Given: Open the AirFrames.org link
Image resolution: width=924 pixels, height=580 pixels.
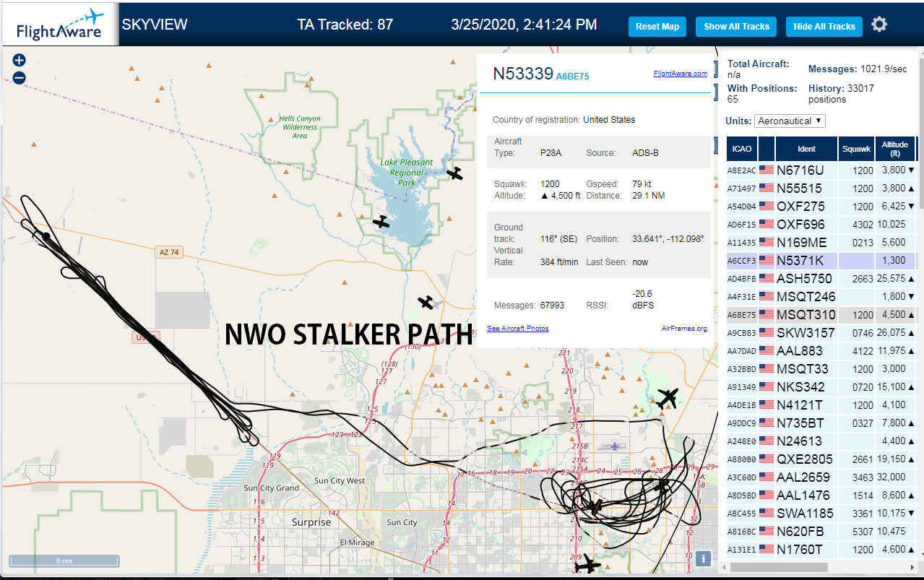Looking at the screenshot, I should (x=684, y=329).
